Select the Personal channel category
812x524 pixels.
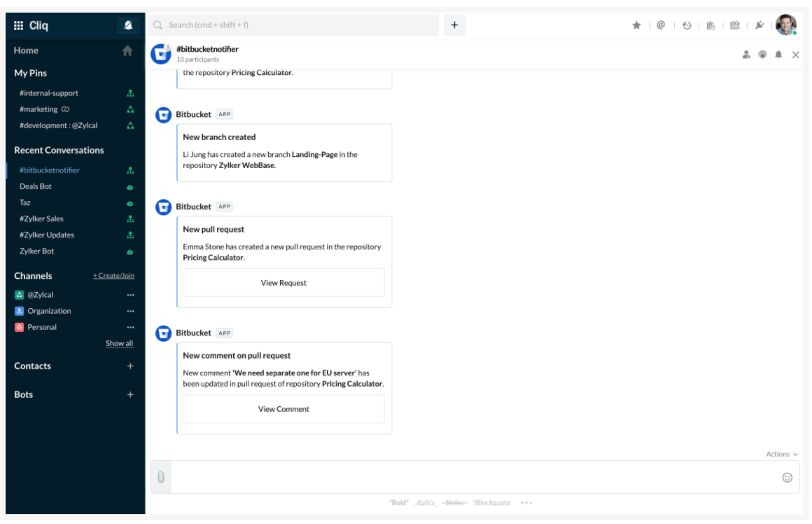pos(42,327)
